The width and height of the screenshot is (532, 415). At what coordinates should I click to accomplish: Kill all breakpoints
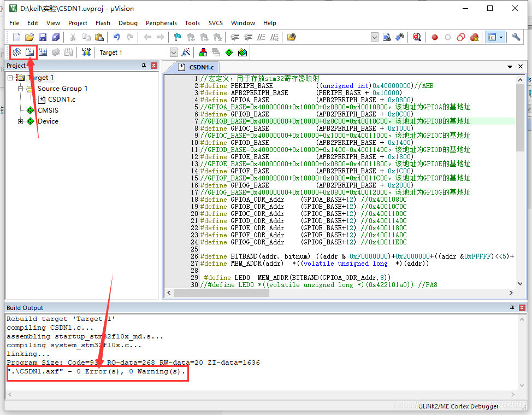474,37
